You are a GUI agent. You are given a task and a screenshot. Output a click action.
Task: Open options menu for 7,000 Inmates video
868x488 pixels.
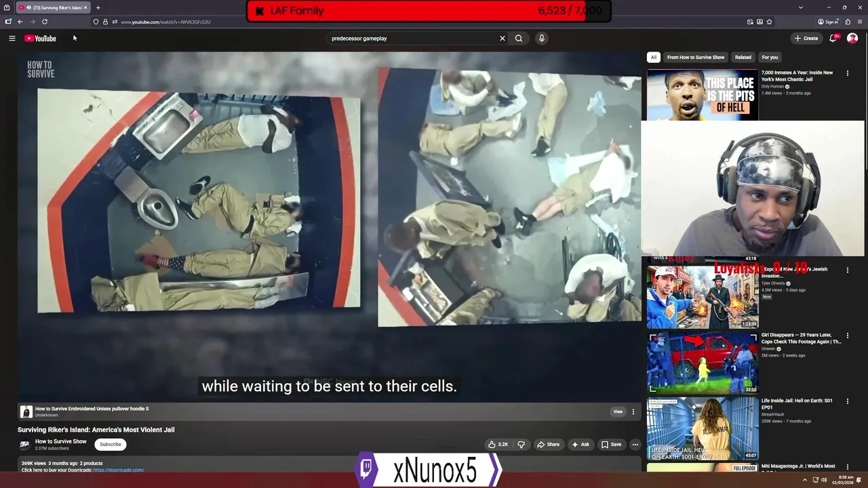[x=847, y=73]
